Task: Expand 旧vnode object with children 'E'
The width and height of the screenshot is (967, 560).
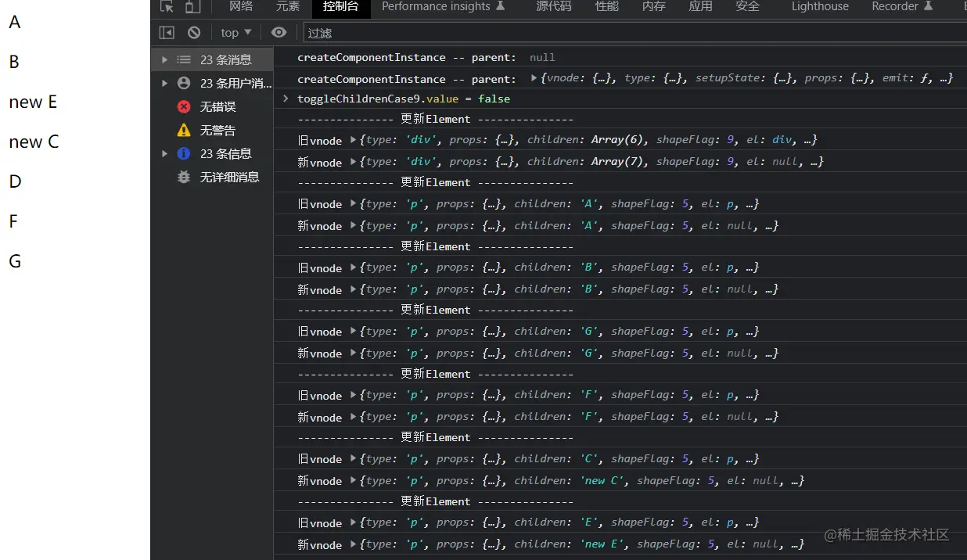Action: pyautogui.click(x=354, y=522)
